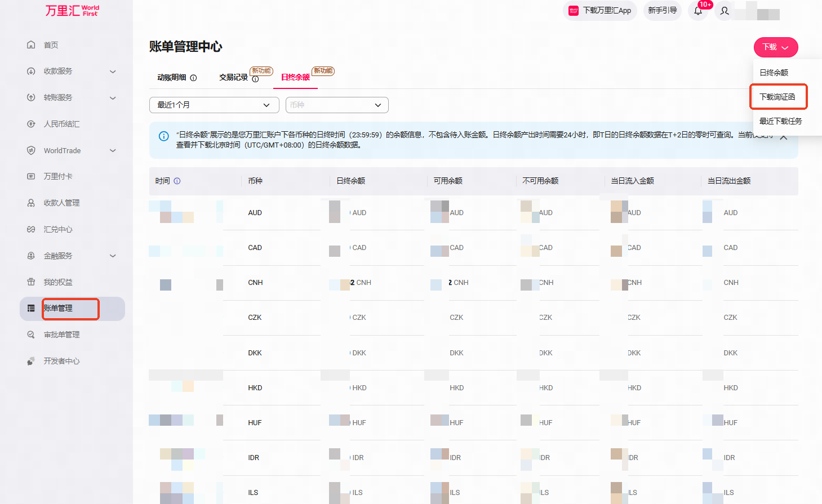Image resolution: width=822 pixels, height=504 pixels.
Task: Click 下载万里汇App button
Action: [600, 11]
